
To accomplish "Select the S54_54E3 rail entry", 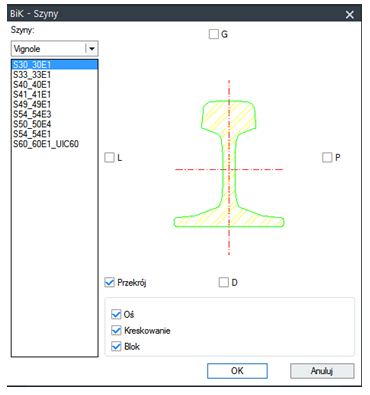I will point(55,114).
